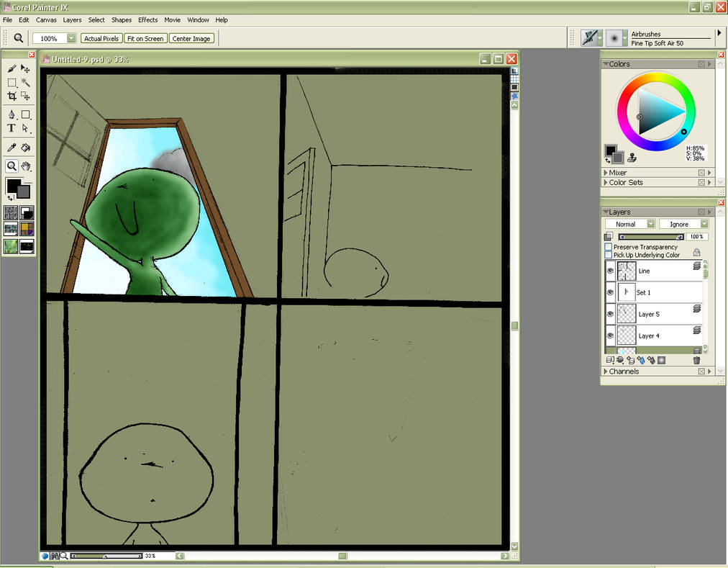Select the Text tool
The width and height of the screenshot is (728, 568).
click(12, 128)
